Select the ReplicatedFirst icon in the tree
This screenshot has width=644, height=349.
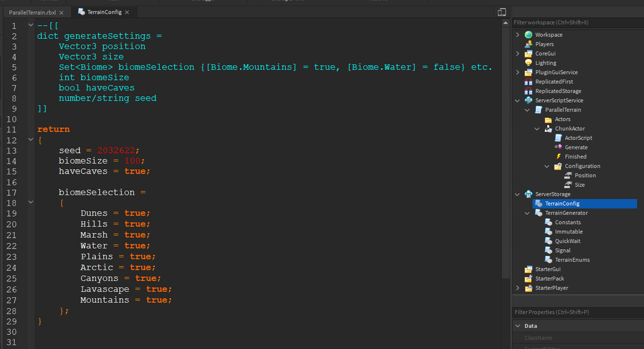point(528,82)
